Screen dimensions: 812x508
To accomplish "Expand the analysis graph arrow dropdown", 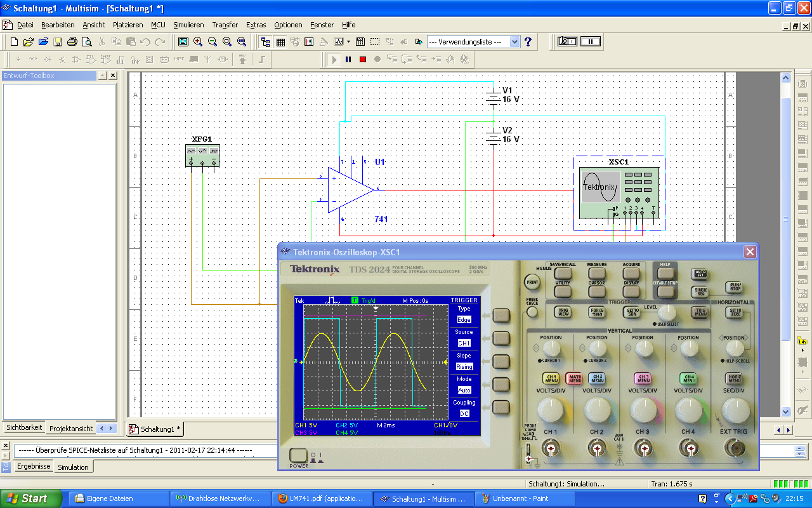I will [x=348, y=42].
